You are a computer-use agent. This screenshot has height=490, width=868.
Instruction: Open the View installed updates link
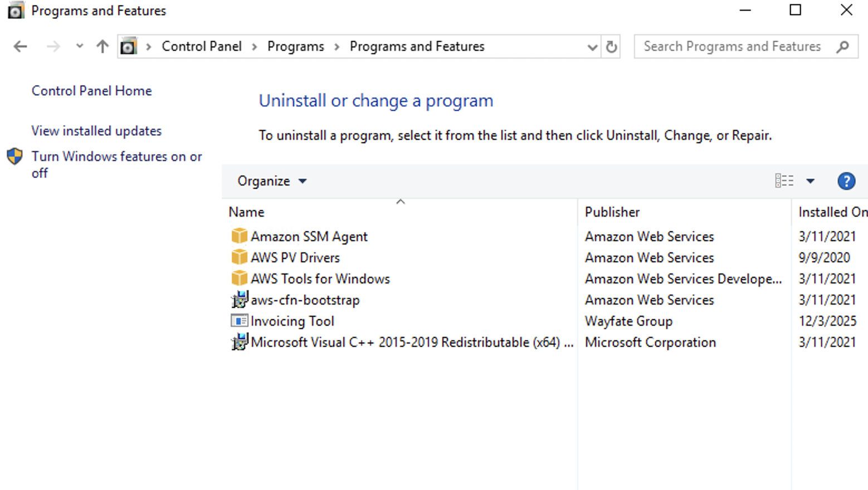coord(96,131)
